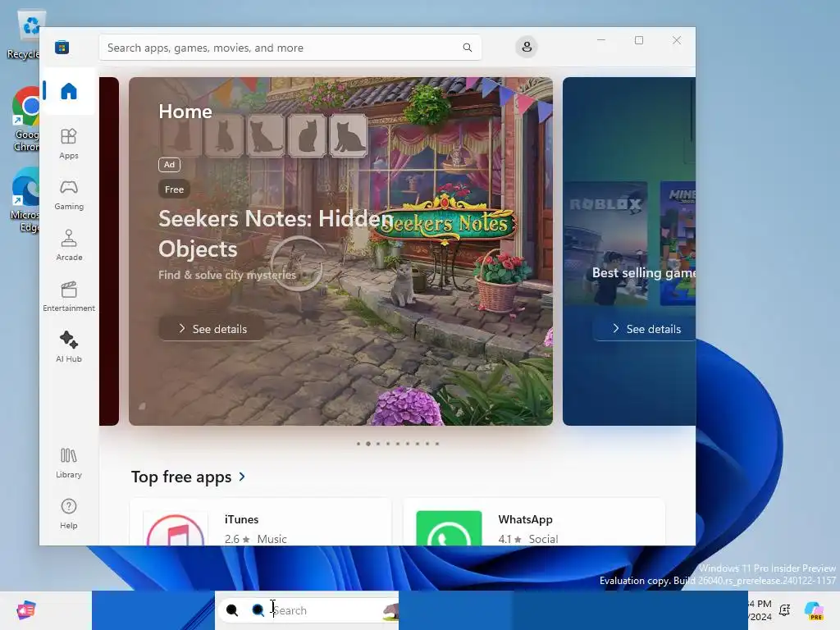Click the Store search text field
This screenshot has height=630, width=840.
coord(290,48)
